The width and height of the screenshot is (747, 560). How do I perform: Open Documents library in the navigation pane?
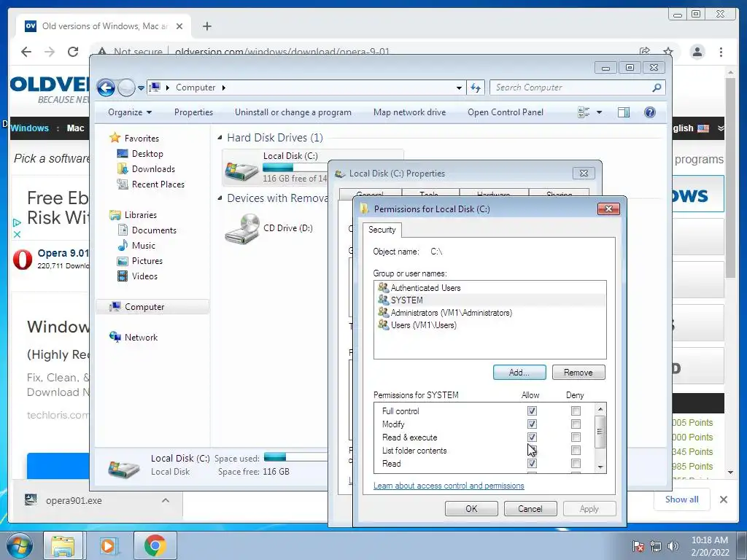pyautogui.click(x=154, y=230)
